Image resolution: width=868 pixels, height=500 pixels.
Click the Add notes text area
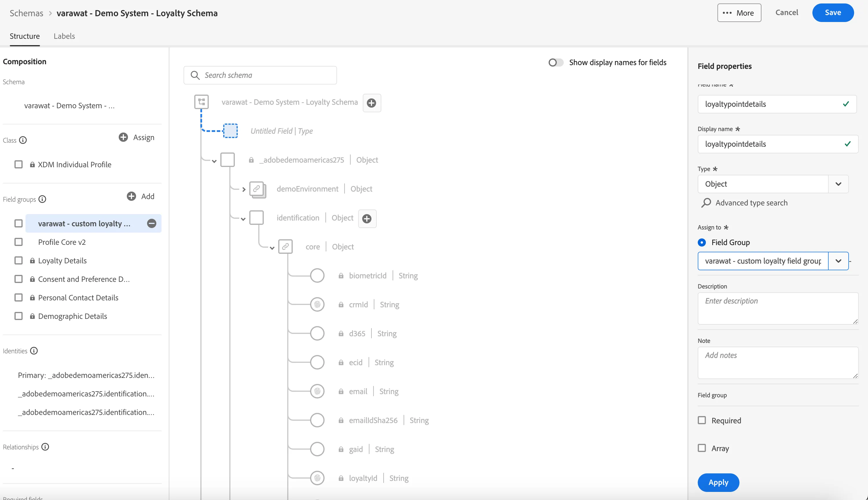tap(778, 363)
